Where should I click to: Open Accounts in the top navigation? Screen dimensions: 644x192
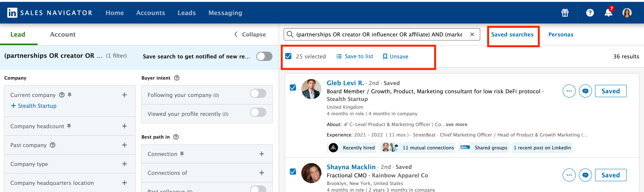[150, 13]
